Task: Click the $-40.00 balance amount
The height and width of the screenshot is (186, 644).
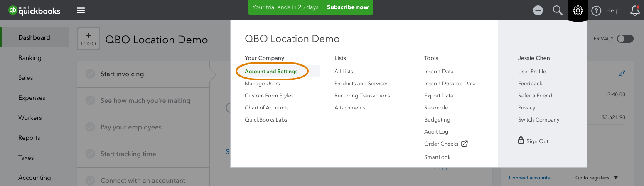Action: 616,94
